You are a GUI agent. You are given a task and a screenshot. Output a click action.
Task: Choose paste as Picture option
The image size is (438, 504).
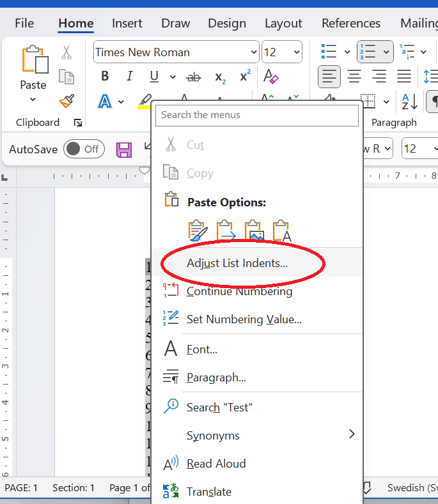(x=254, y=230)
